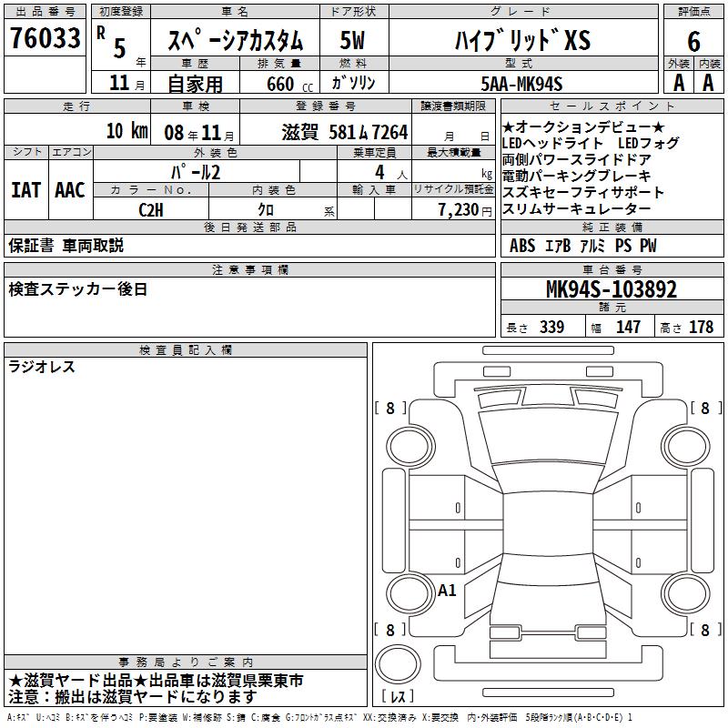
Task: Click the door type value 5W
Action: (352, 40)
